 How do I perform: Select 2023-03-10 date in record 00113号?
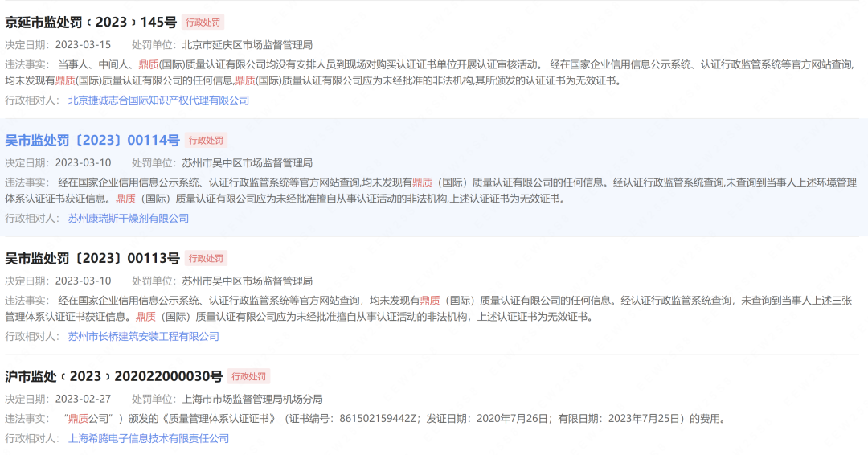click(x=83, y=281)
